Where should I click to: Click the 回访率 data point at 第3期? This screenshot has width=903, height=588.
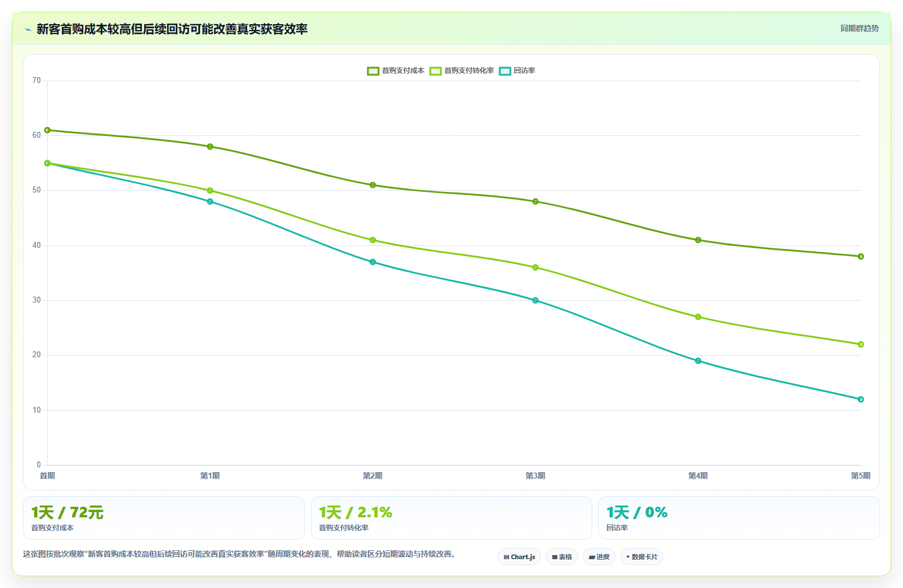(536, 300)
